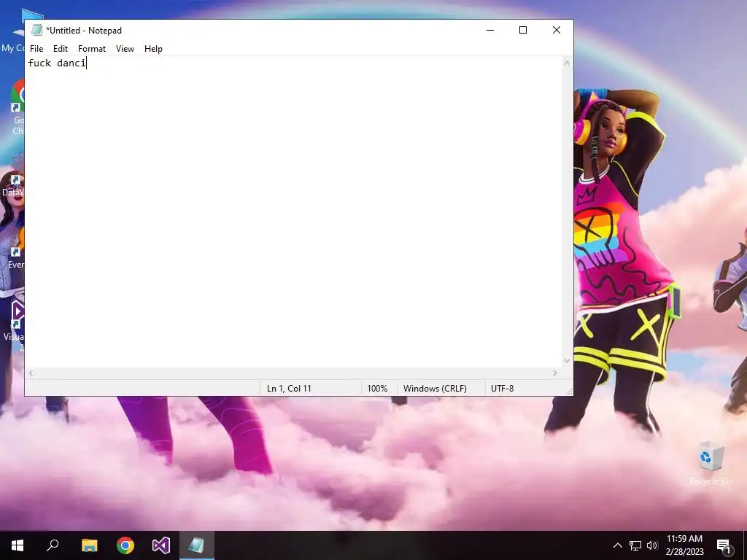Image resolution: width=747 pixels, height=560 pixels.
Task: Close the Notepad window
Action: pyautogui.click(x=557, y=30)
